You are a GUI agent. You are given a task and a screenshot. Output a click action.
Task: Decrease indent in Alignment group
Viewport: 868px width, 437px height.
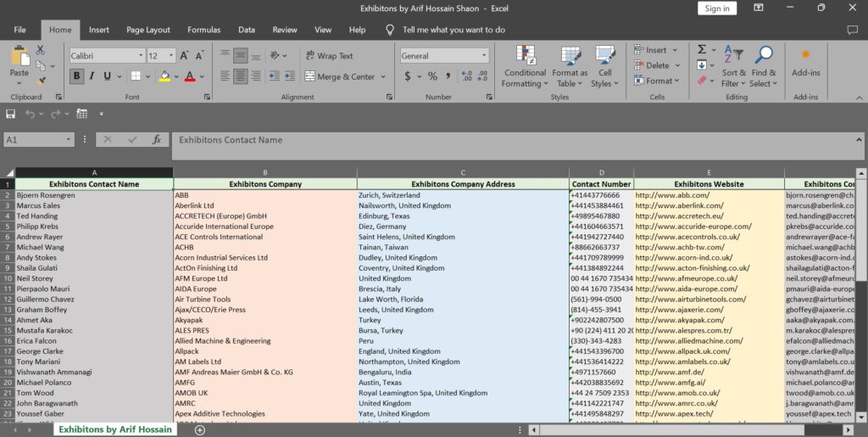pyautogui.click(x=274, y=76)
